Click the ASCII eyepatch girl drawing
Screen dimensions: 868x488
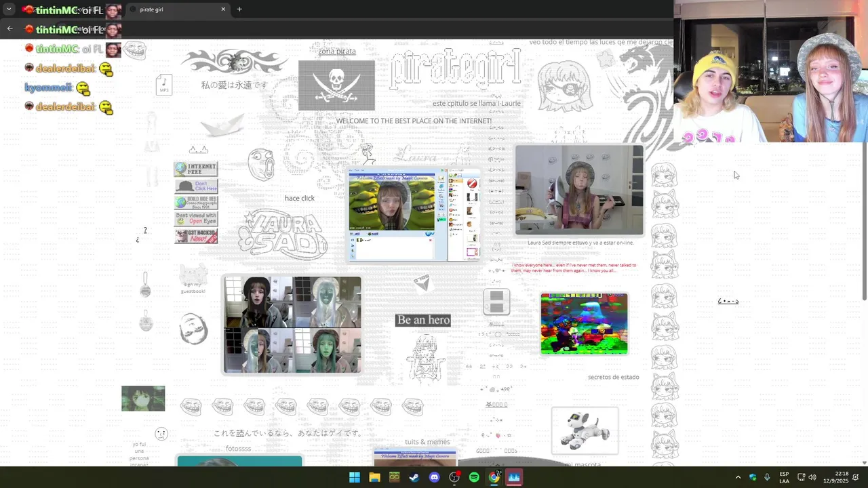tap(564, 86)
